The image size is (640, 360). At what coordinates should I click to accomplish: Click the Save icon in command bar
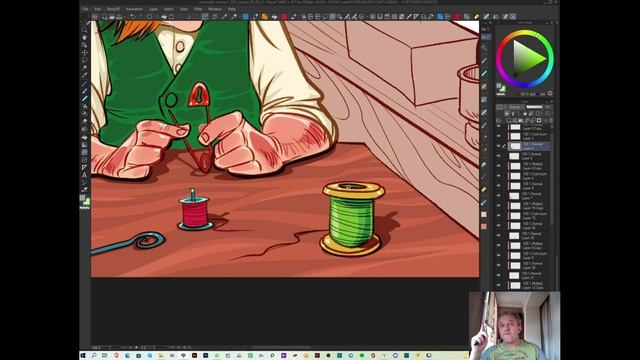point(119,17)
